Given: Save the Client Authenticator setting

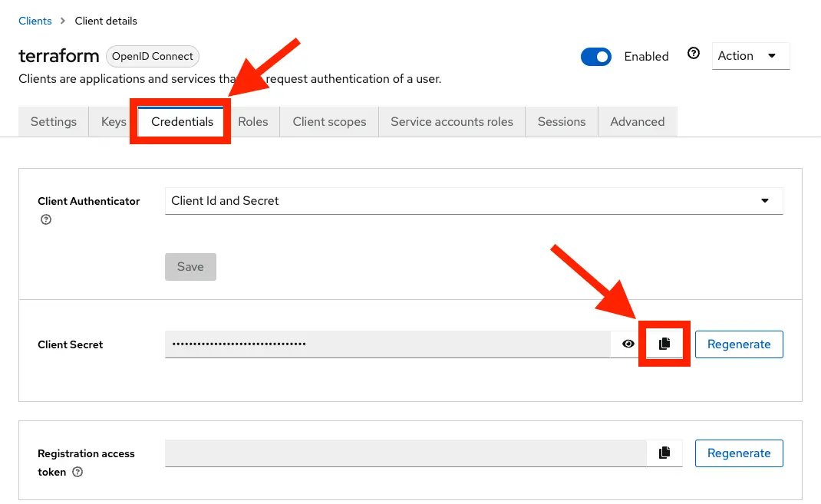Looking at the screenshot, I should coord(190,266).
